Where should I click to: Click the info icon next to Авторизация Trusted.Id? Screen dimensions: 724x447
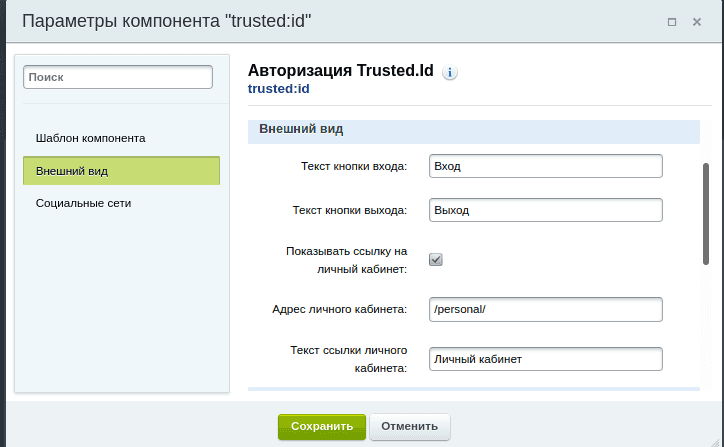450,72
